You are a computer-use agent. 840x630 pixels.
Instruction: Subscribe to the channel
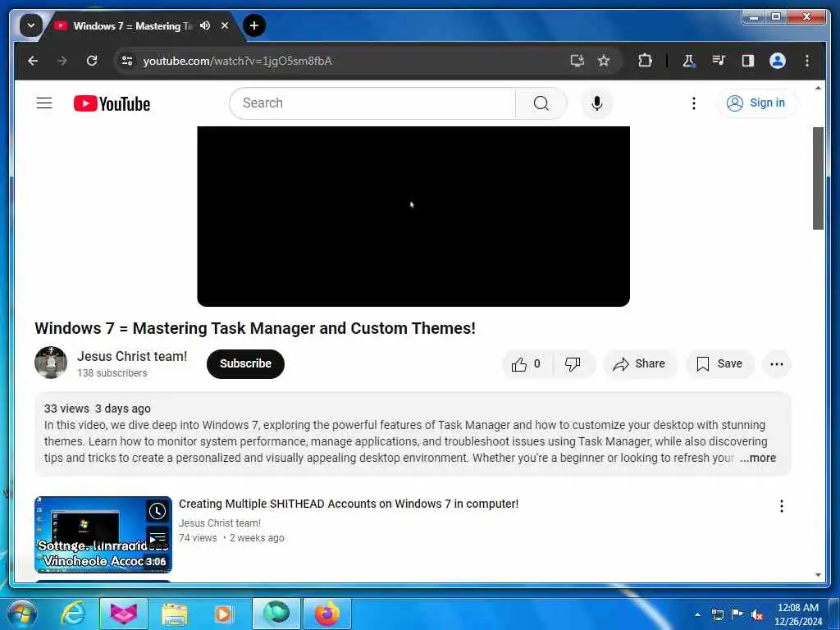pos(245,363)
